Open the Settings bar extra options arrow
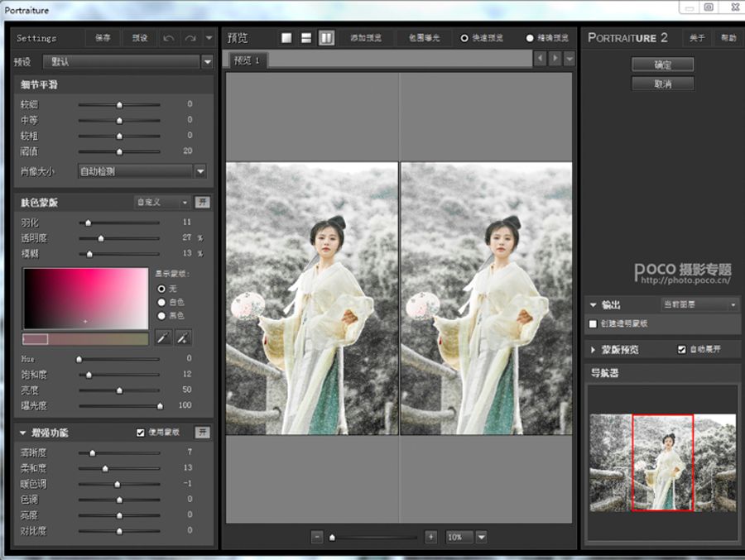The width and height of the screenshot is (745, 560). coord(209,38)
